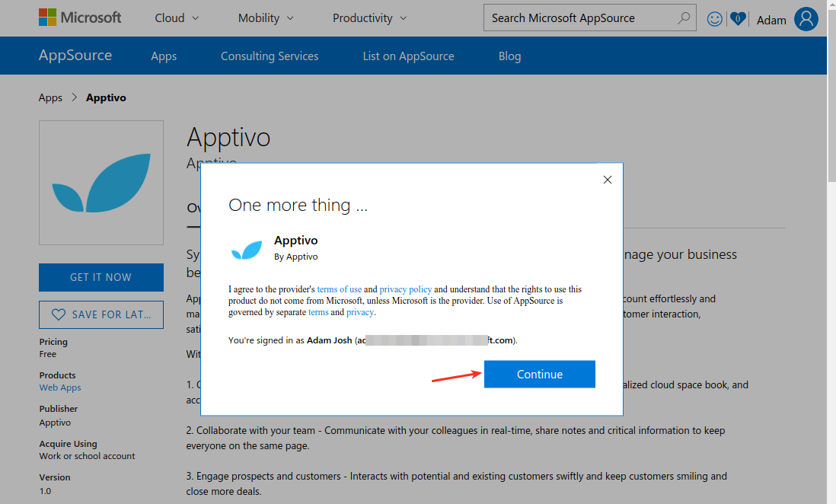Click the Continue button

[540, 374]
